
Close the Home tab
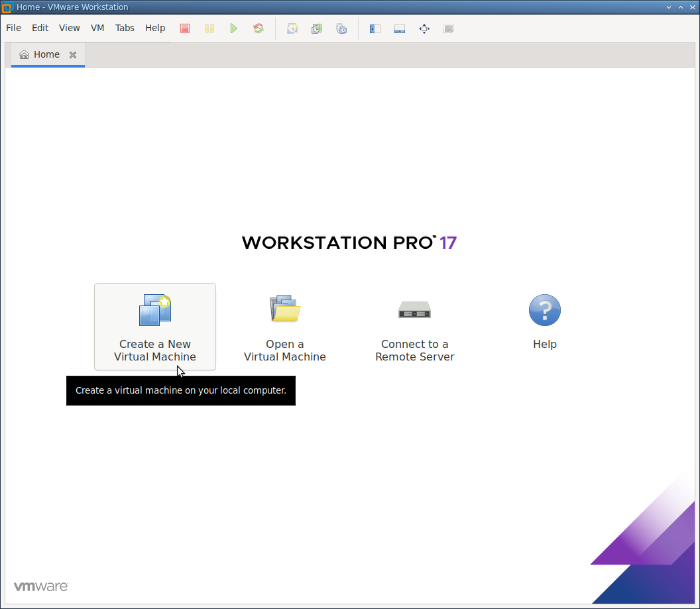coord(73,55)
